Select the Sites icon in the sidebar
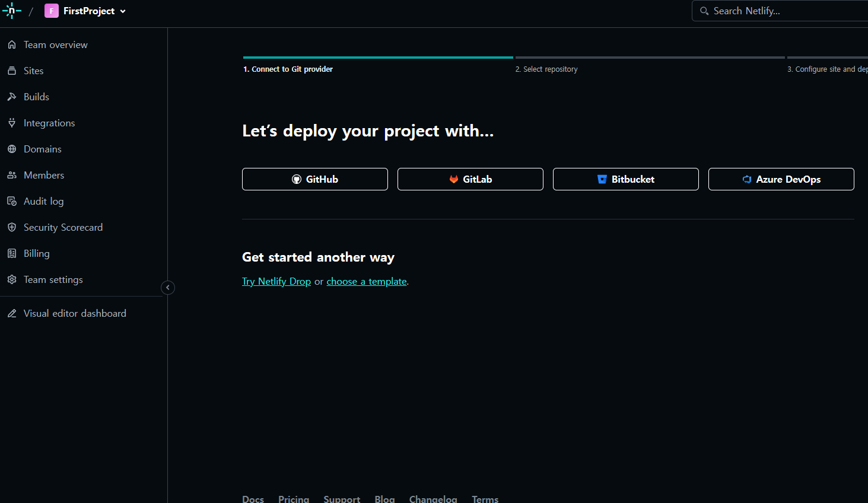The image size is (868, 503). 12,70
